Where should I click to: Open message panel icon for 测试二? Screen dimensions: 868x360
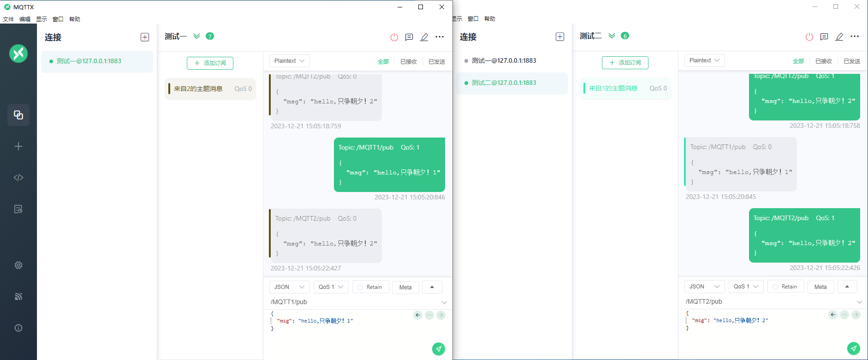click(x=824, y=37)
